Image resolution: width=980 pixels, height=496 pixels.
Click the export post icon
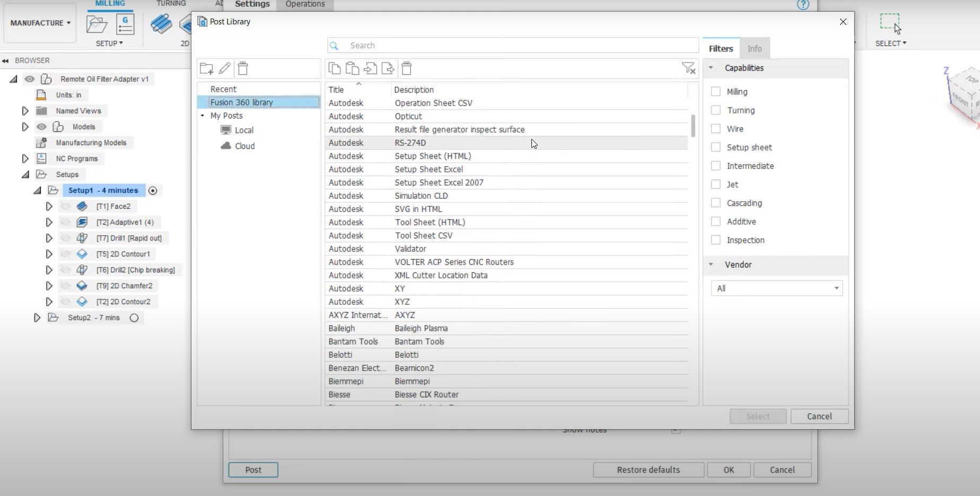(388, 68)
